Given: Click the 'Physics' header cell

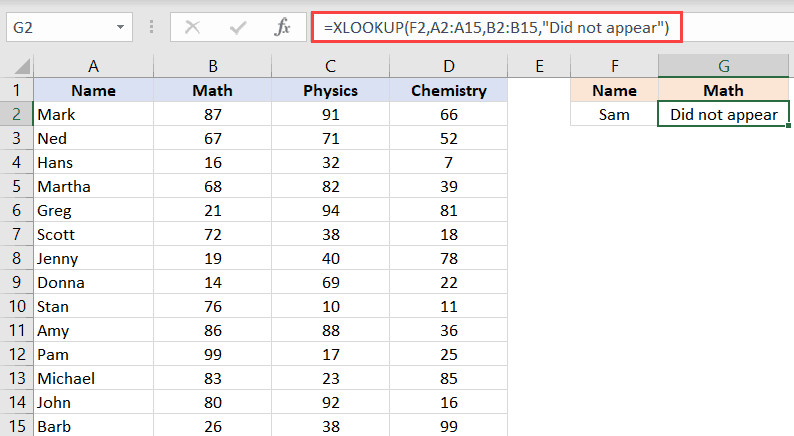Looking at the screenshot, I should (330, 90).
